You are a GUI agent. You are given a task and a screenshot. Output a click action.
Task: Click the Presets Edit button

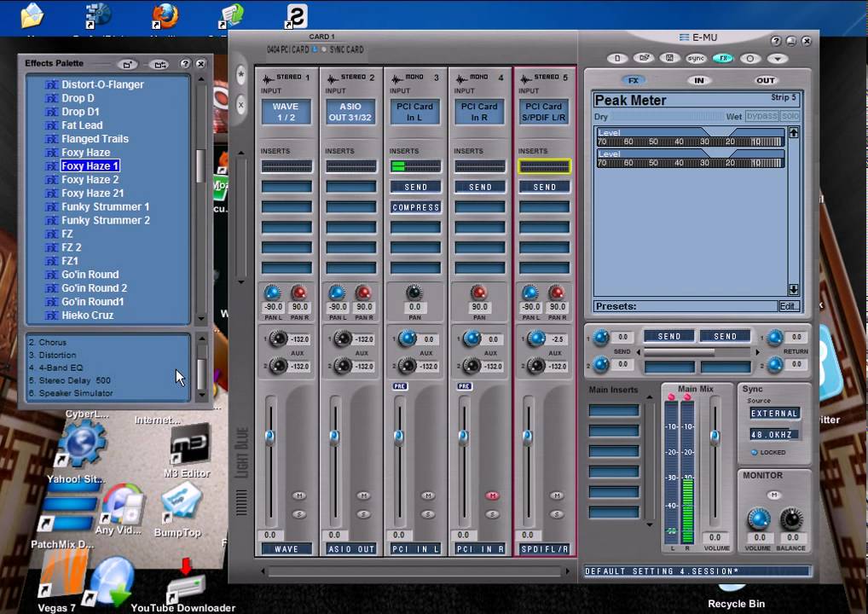click(789, 306)
